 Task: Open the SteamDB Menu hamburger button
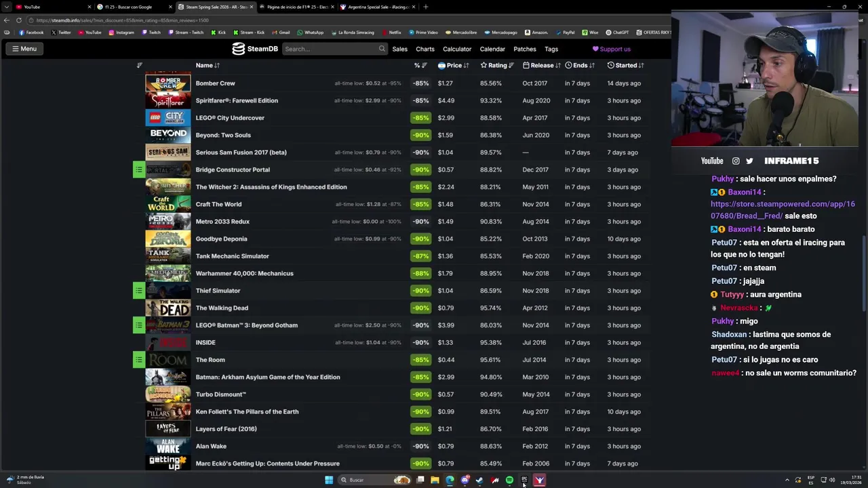[x=24, y=49]
